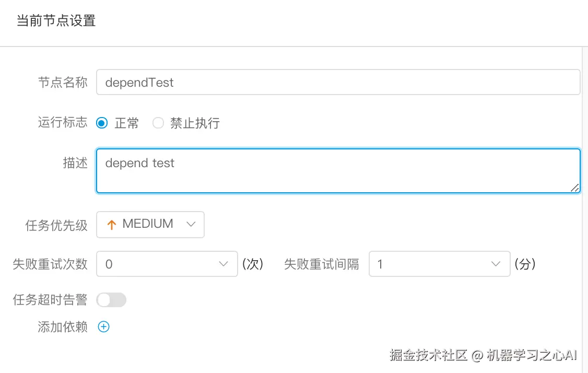The width and height of the screenshot is (588, 373).
Task: Open retry count dropdown showing 0
Action: (x=163, y=264)
